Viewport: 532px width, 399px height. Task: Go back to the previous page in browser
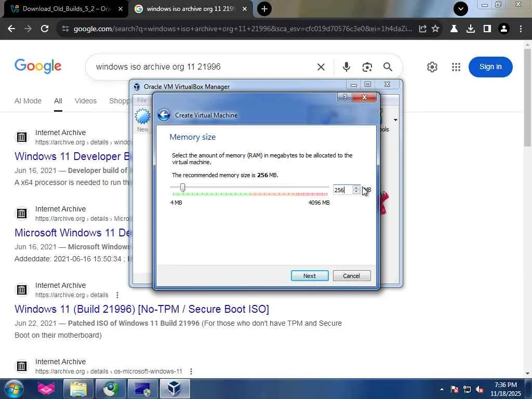coord(11,29)
